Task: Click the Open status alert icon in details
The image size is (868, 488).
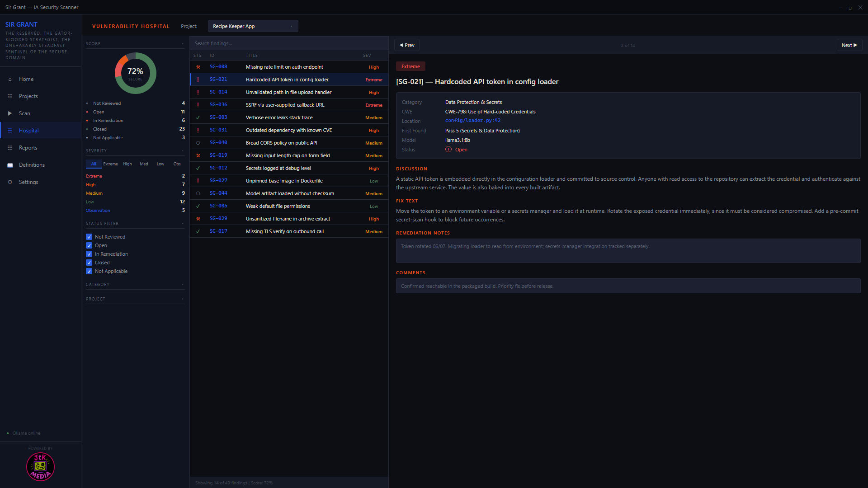Action: [x=448, y=150]
